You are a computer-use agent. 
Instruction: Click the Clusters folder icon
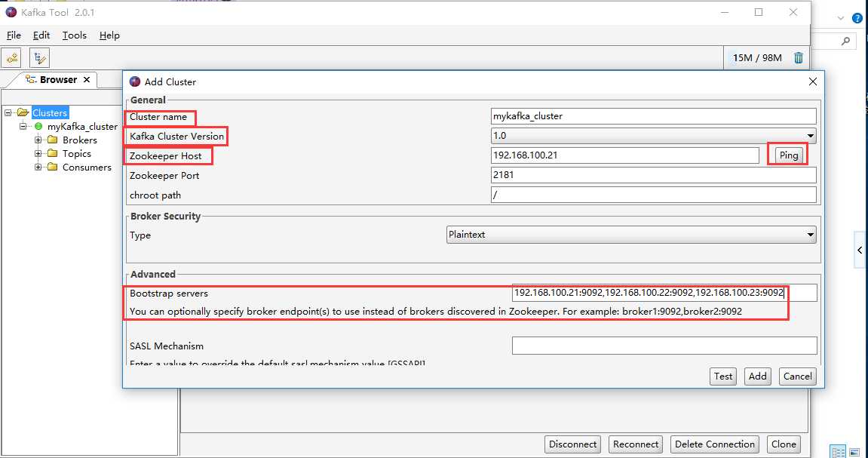(x=23, y=112)
